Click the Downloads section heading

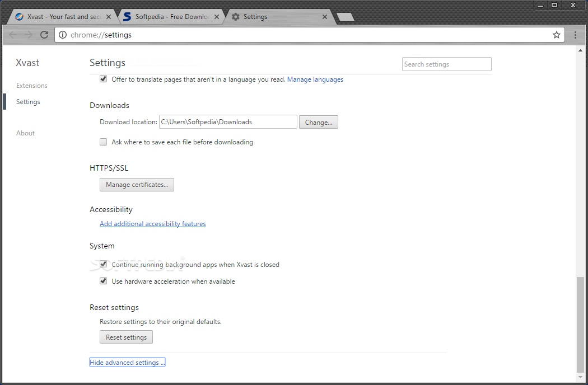click(110, 105)
